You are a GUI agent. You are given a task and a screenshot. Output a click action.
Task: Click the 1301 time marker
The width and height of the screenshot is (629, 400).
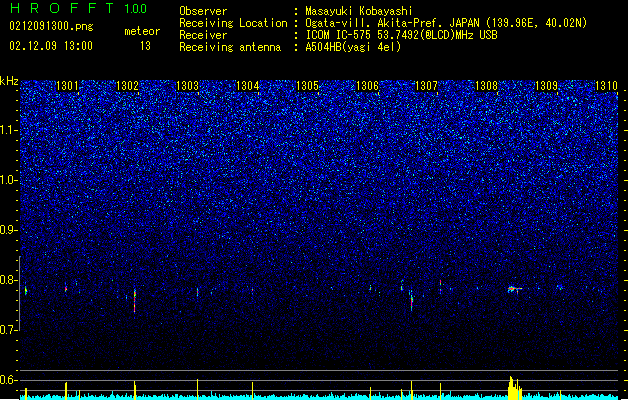pyautogui.click(x=67, y=85)
